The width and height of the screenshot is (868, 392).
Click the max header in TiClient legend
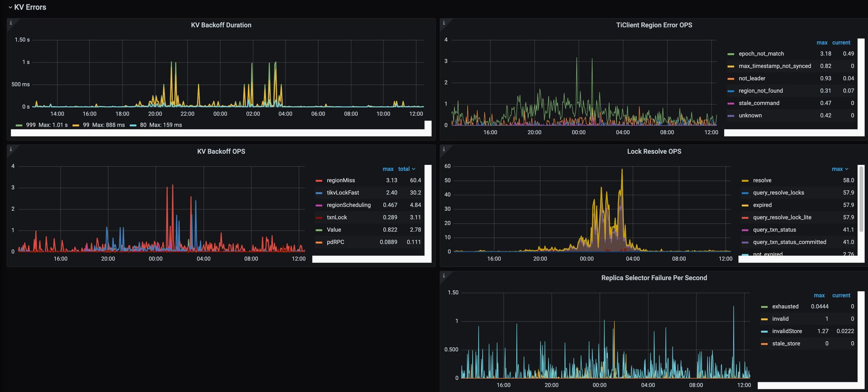click(x=821, y=43)
